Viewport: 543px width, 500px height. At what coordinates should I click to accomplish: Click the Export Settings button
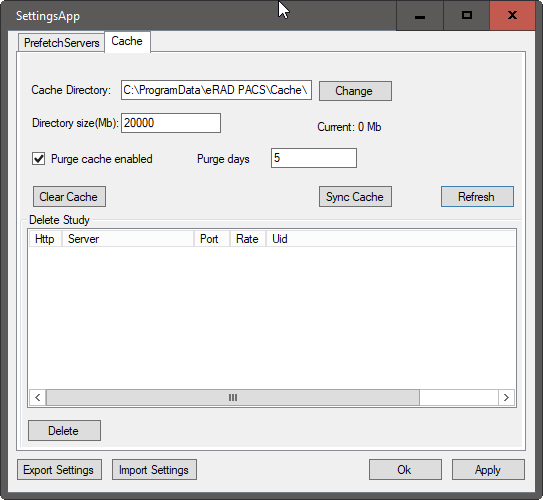pos(59,470)
